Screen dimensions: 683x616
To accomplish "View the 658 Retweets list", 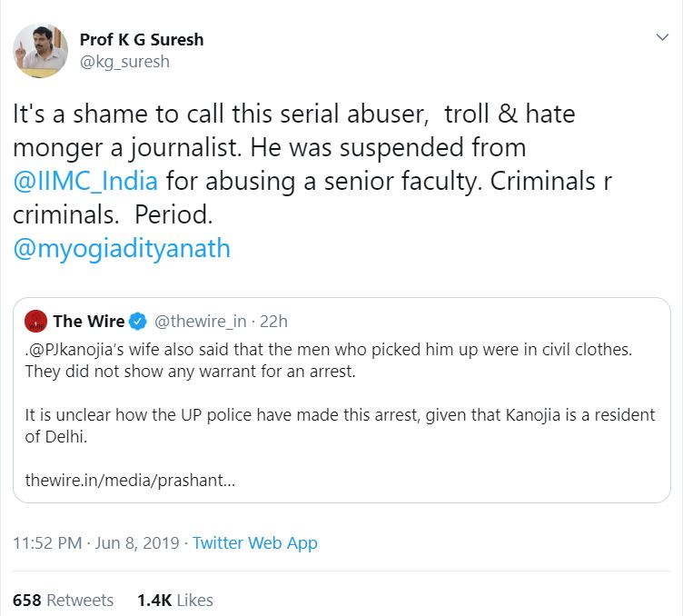I will 64,601.
